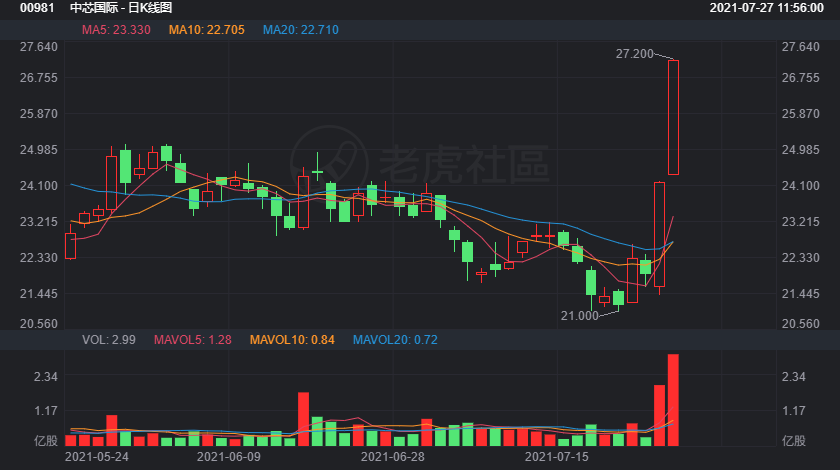Select the MAVOL10: 0.84 indicator label

[x=293, y=340]
